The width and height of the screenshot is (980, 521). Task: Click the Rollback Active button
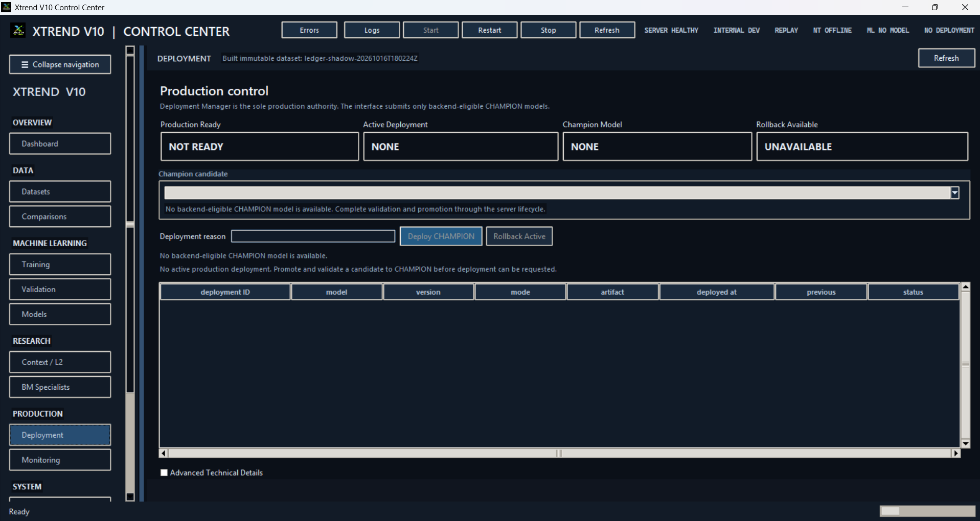[x=519, y=236]
